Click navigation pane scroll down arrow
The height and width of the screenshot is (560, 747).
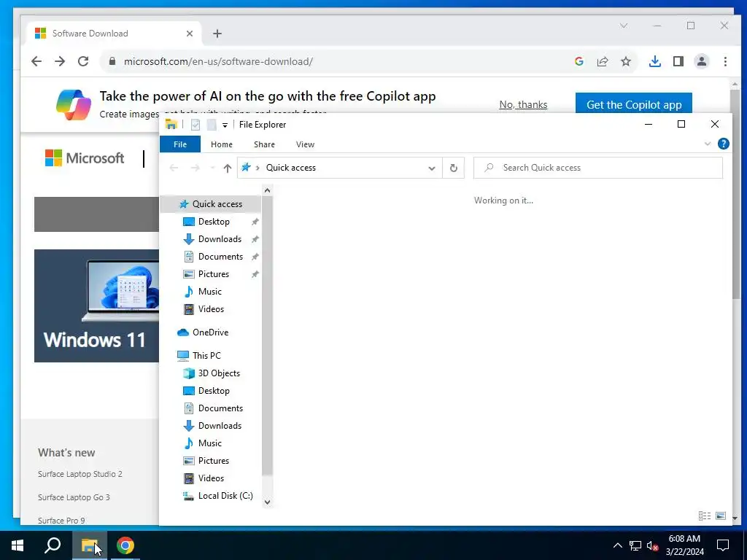[x=267, y=502]
